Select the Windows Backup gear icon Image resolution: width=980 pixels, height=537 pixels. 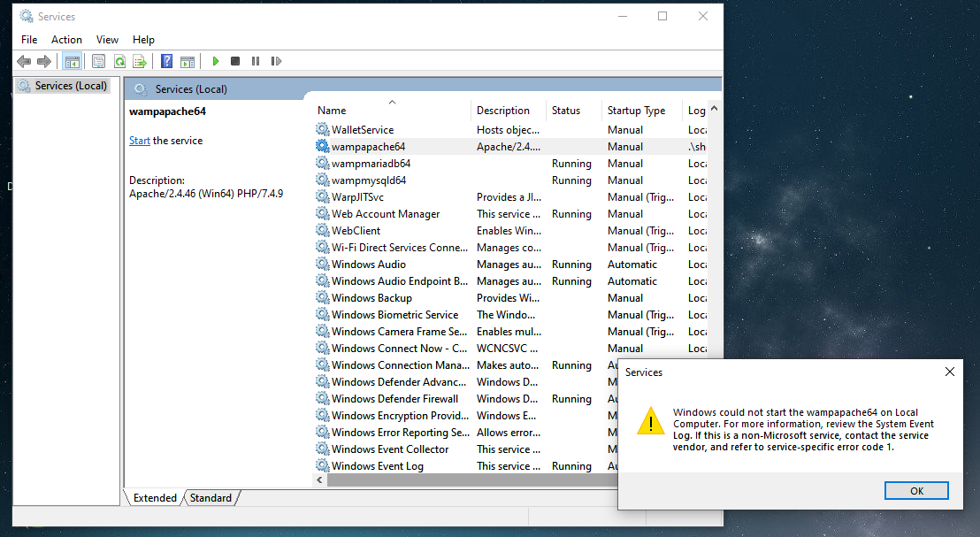[323, 298]
